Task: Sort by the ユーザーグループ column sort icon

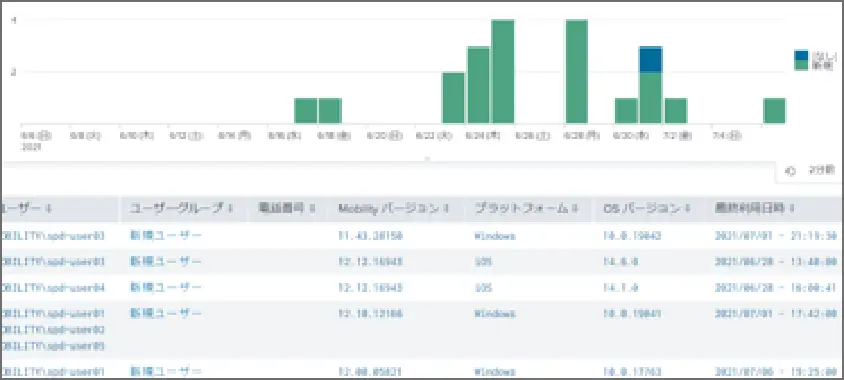Action: click(x=231, y=209)
